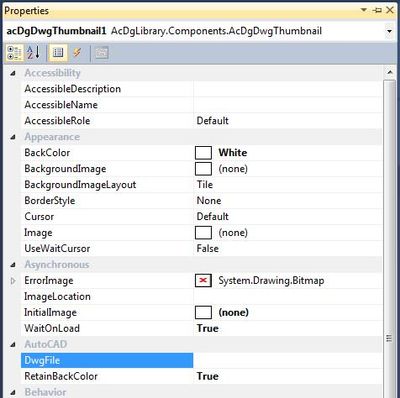
Task: Click the empty DwgFile value field
Action: click(x=288, y=361)
